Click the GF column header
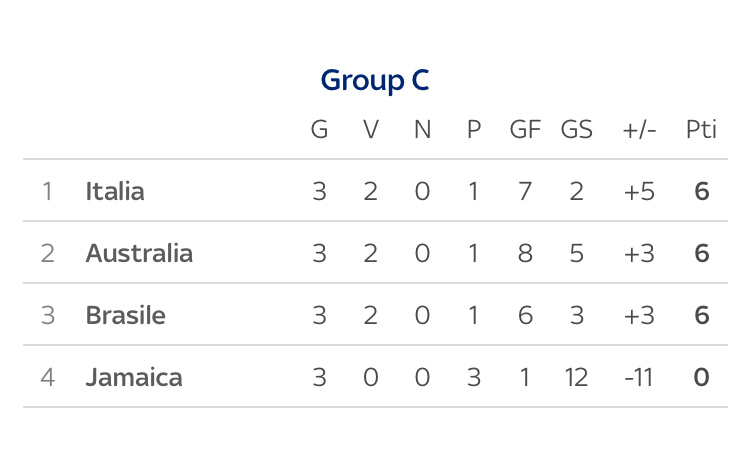 click(x=525, y=129)
